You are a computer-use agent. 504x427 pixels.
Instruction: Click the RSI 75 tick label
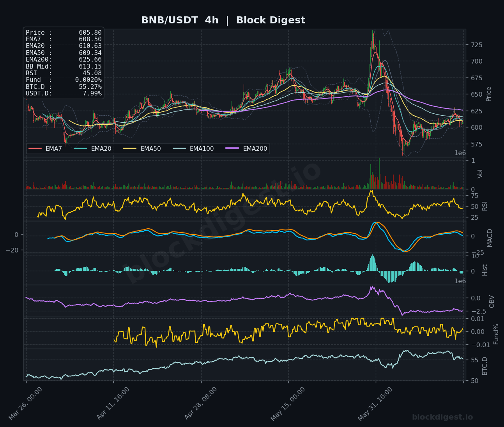point(474,196)
